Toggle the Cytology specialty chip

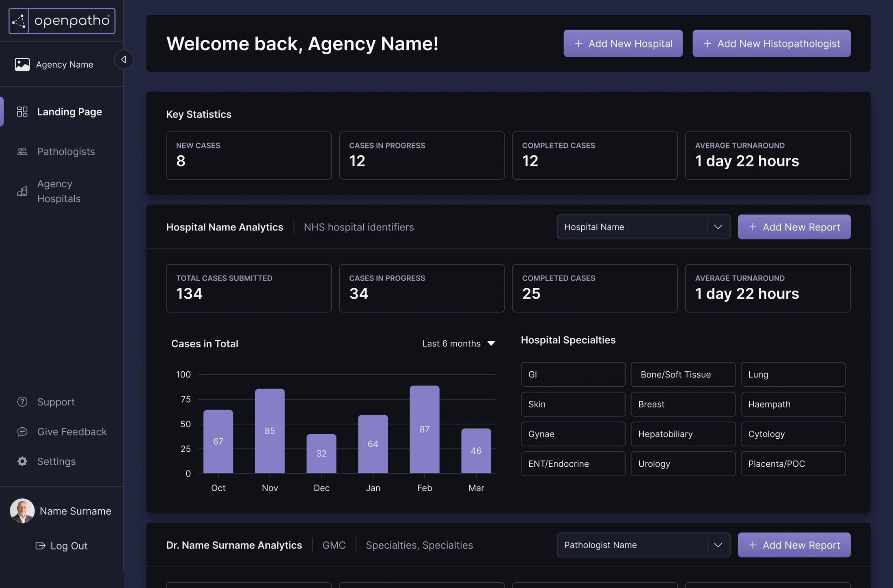point(793,434)
